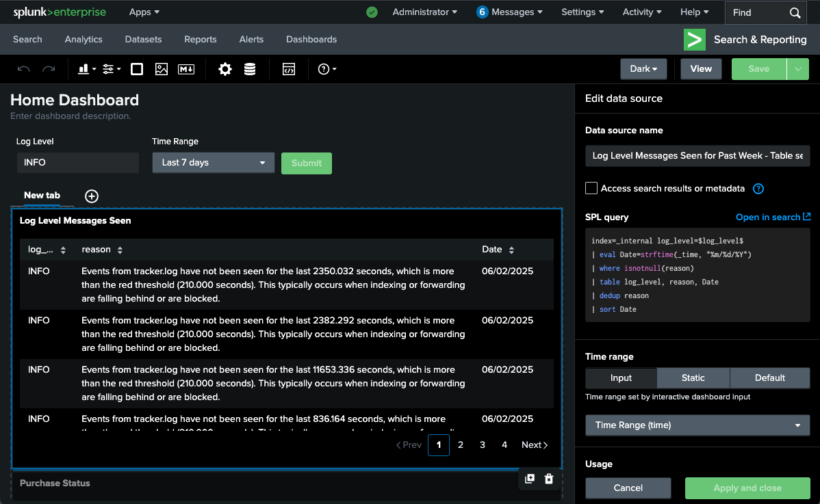Edit the Home Dashboard title
The height and width of the screenshot is (504, 820).
[74, 100]
